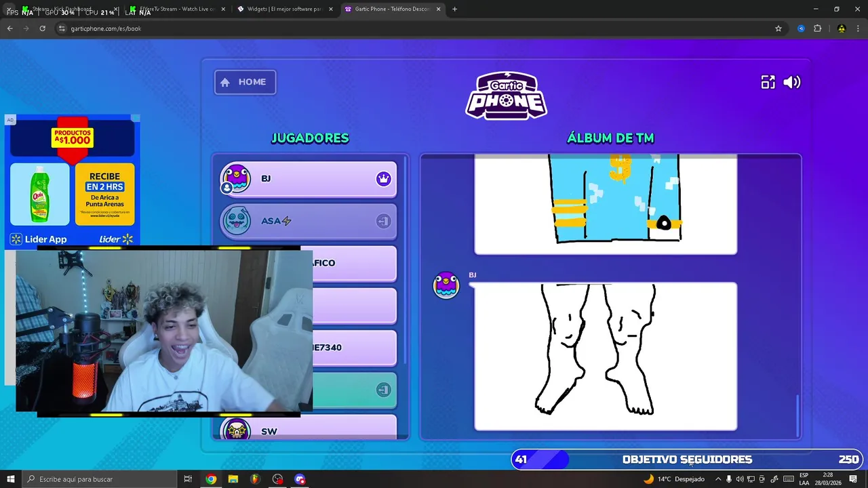The image size is (868, 488).
Task: Select the player row ending in E7340
Action: [x=354, y=348]
